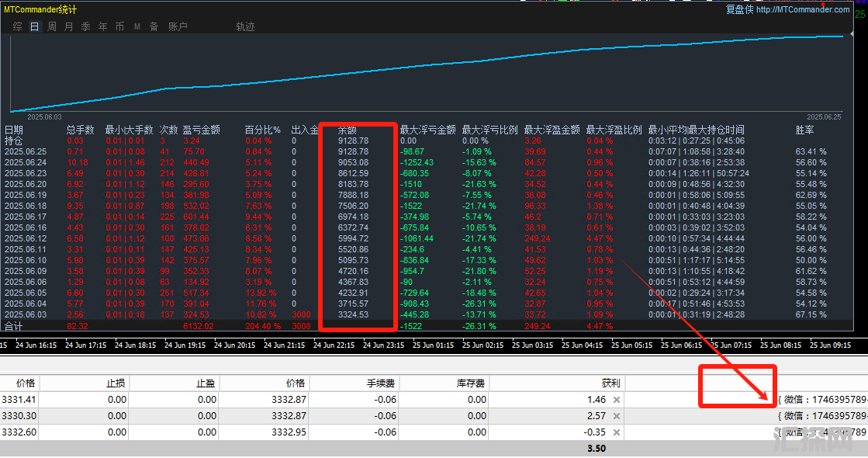Viewport: 868px width, 458px height.
Task: Switch to the 轨迹 trajectory tab
Action: pyautogui.click(x=245, y=26)
